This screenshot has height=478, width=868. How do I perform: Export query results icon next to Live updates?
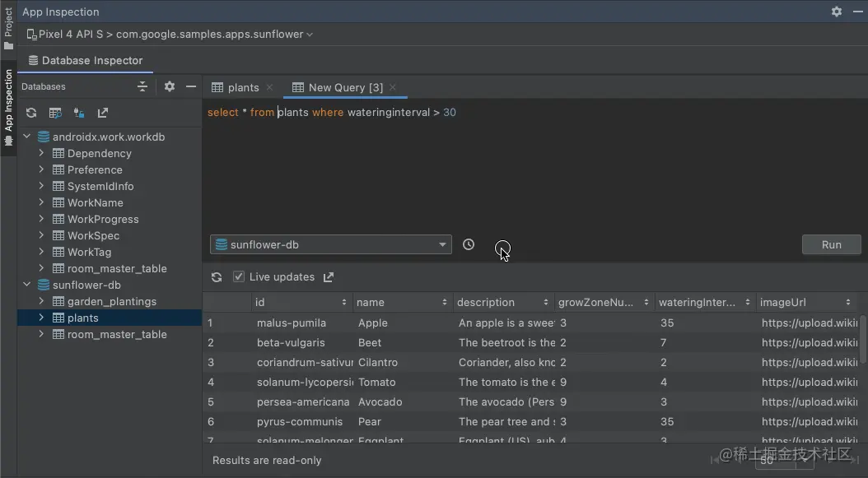329,277
